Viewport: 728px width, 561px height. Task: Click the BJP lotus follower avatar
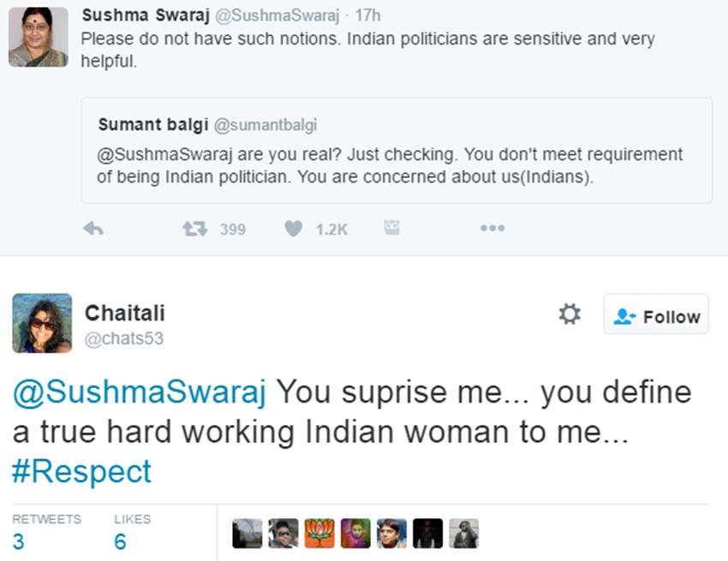pos(319,532)
